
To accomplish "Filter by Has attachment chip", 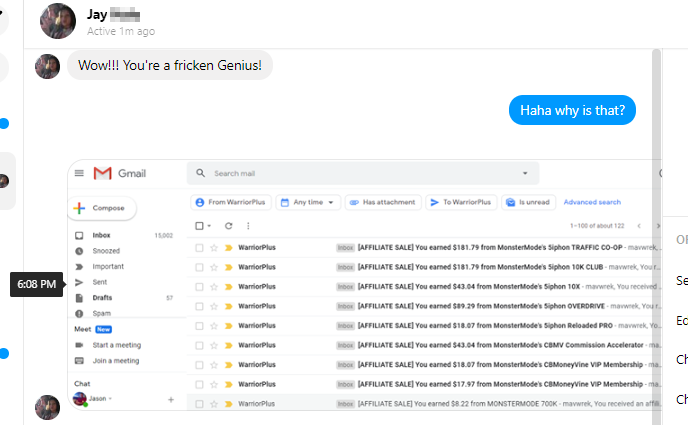I will pos(383,202).
